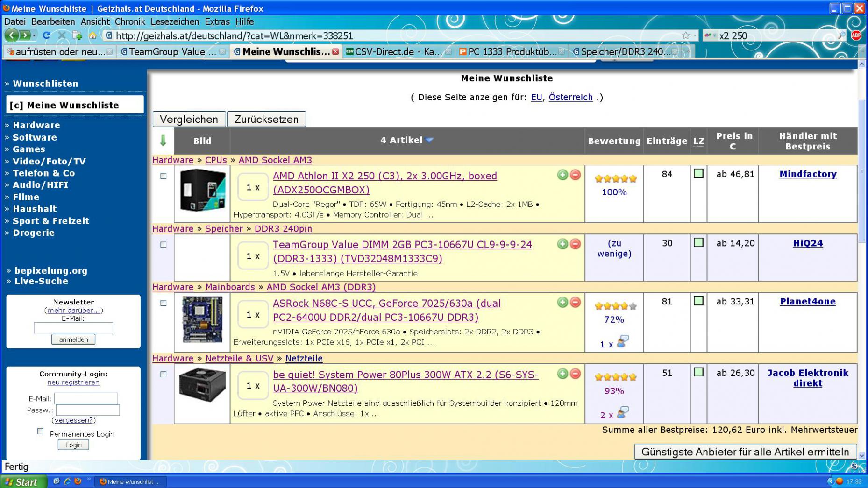This screenshot has width=868, height=488.
Task: Open the Adblock Plus ABP icon
Action: 856,35
